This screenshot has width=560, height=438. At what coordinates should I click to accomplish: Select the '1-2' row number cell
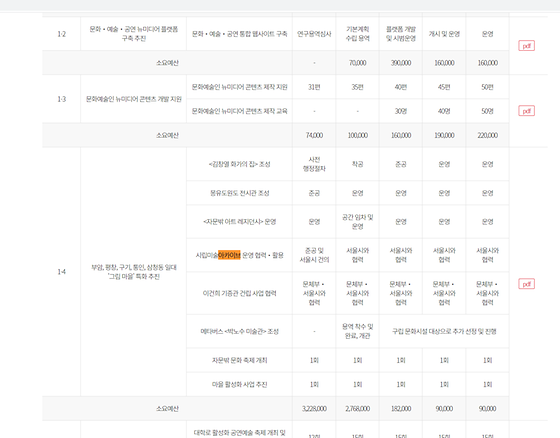point(61,34)
